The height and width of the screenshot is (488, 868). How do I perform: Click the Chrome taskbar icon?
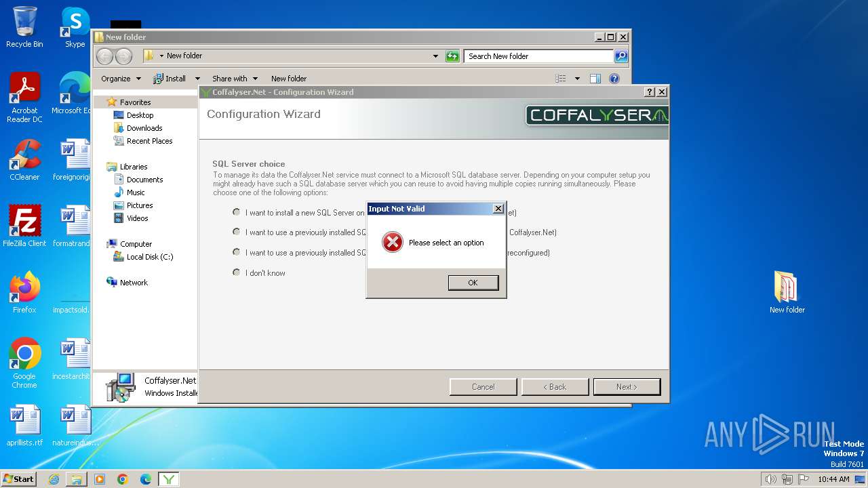coord(123,479)
